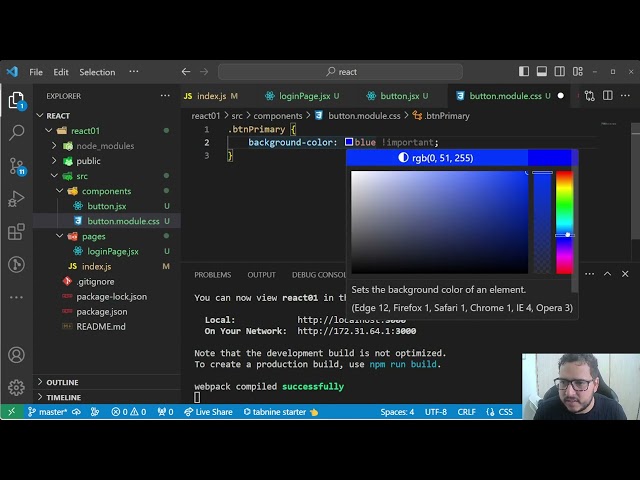Open the Extensions view
This screenshot has height=480, width=640.
[16, 232]
